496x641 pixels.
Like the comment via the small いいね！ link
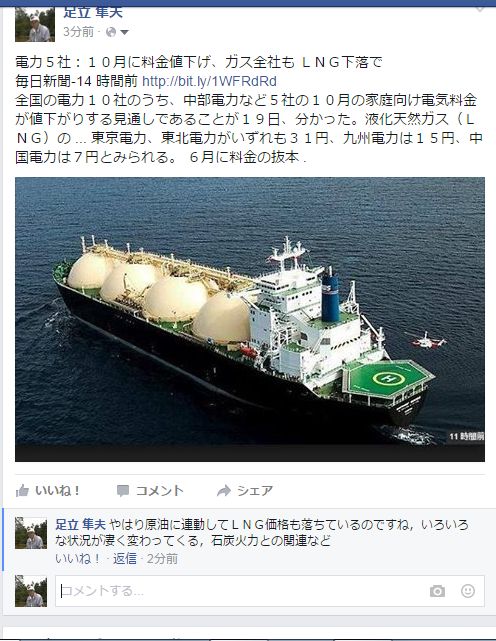point(77,558)
